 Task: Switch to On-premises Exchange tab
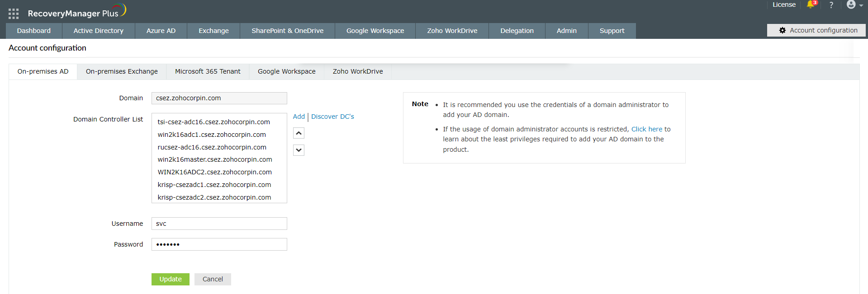click(122, 71)
